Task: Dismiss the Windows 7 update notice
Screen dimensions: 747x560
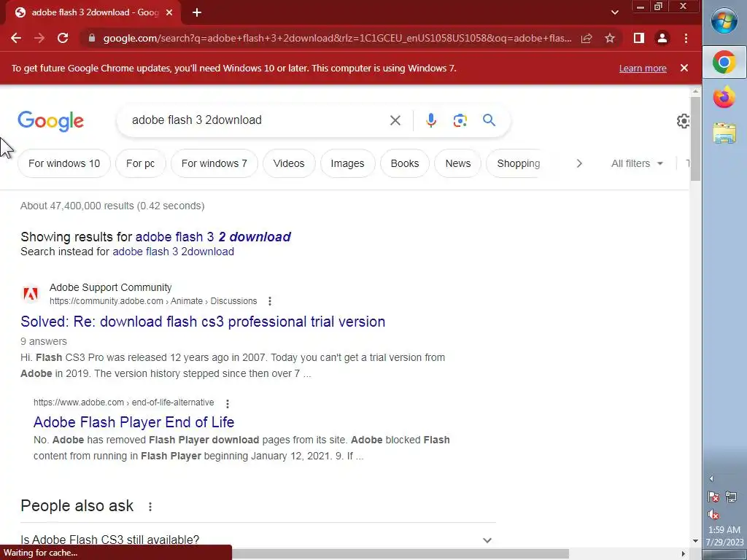Action: point(684,68)
